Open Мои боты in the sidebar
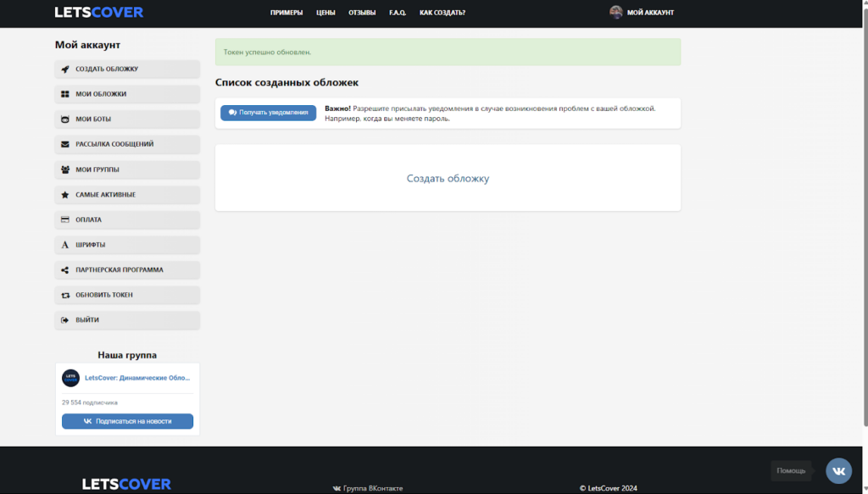This screenshot has width=868, height=494. click(x=127, y=119)
